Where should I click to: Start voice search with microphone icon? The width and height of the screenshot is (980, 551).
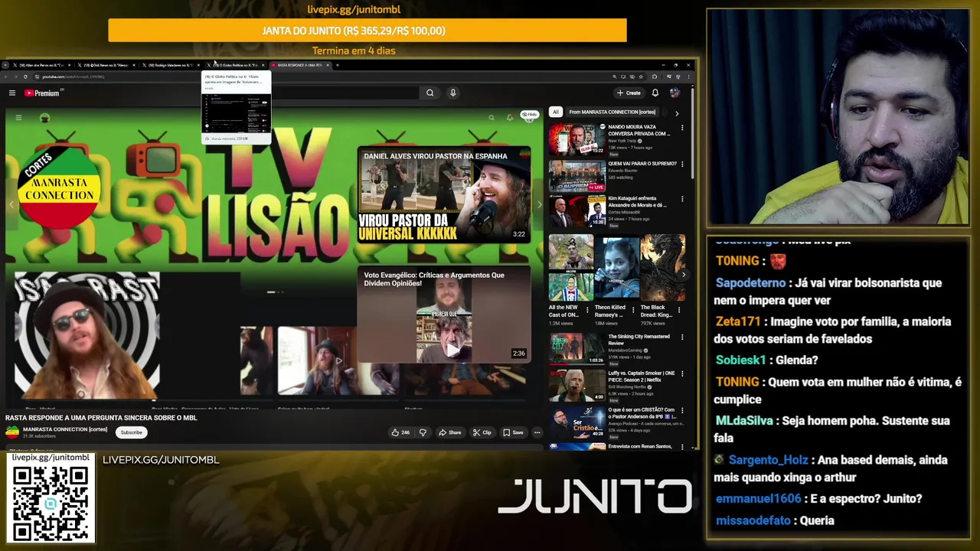(452, 93)
